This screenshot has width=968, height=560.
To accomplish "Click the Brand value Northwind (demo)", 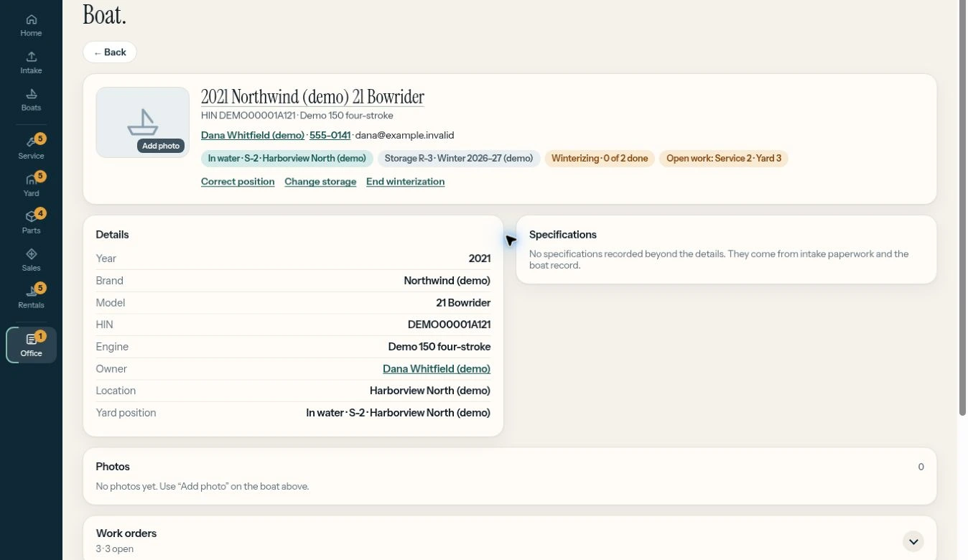I will 447,281.
